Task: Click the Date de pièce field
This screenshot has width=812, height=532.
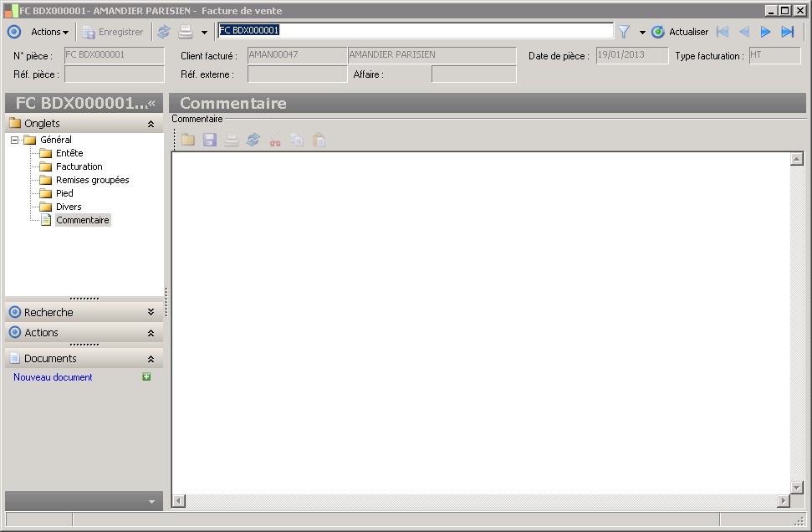Action: pos(631,55)
